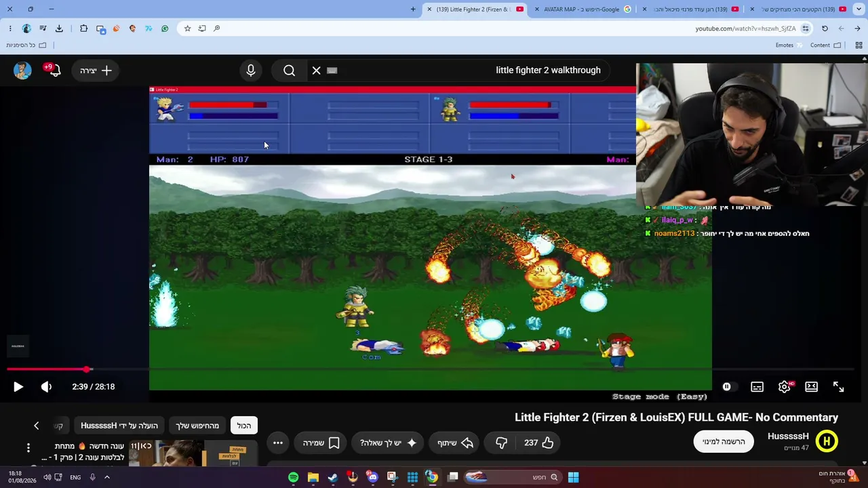Open HusssssH channel avatar
The width and height of the screenshot is (868, 488).
click(826, 442)
